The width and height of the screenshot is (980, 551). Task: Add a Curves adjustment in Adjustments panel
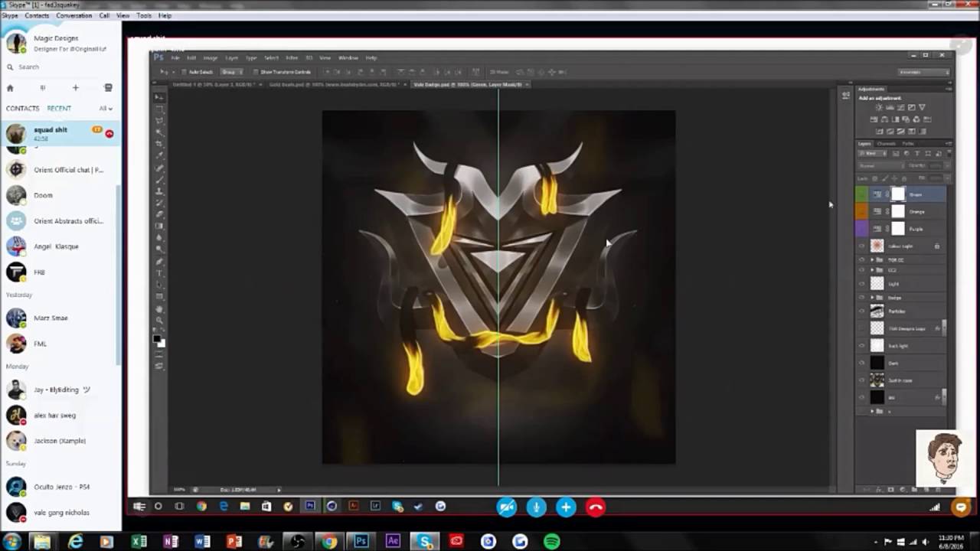click(x=900, y=108)
